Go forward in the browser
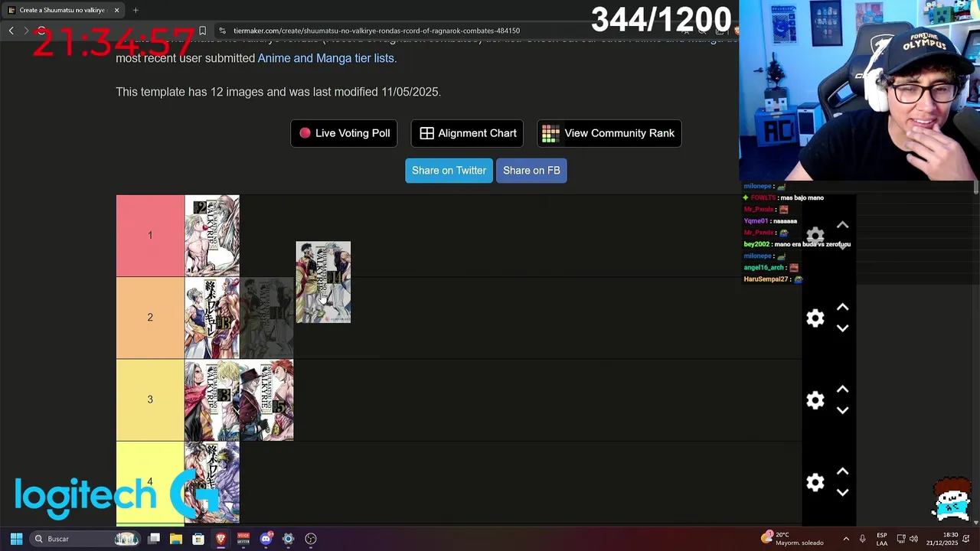 pyautogui.click(x=26, y=31)
